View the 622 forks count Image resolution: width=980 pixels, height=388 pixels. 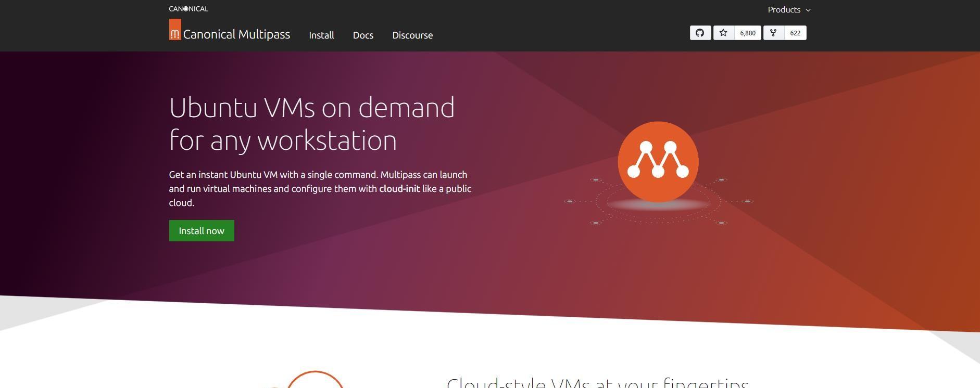(x=795, y=33)
